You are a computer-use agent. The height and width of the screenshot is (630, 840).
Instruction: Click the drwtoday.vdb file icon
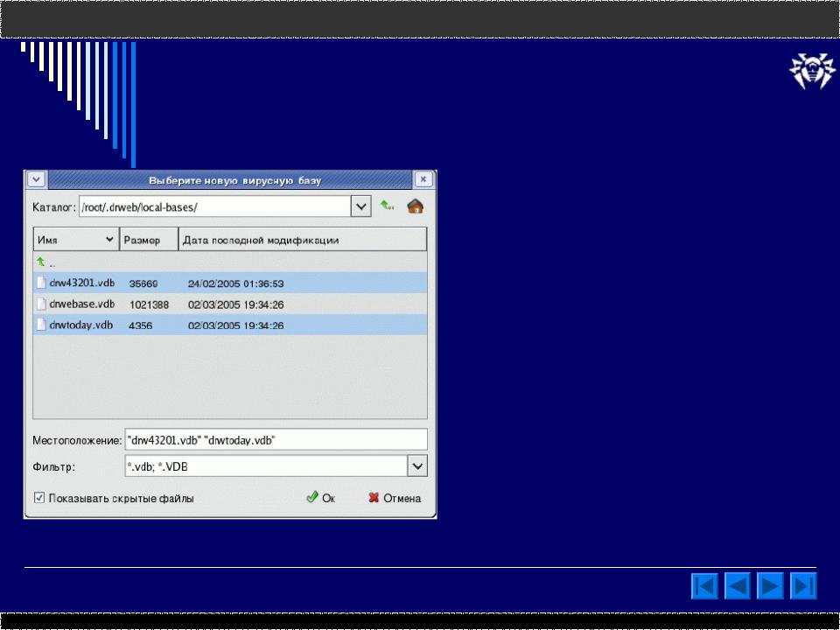pos(41,325)
